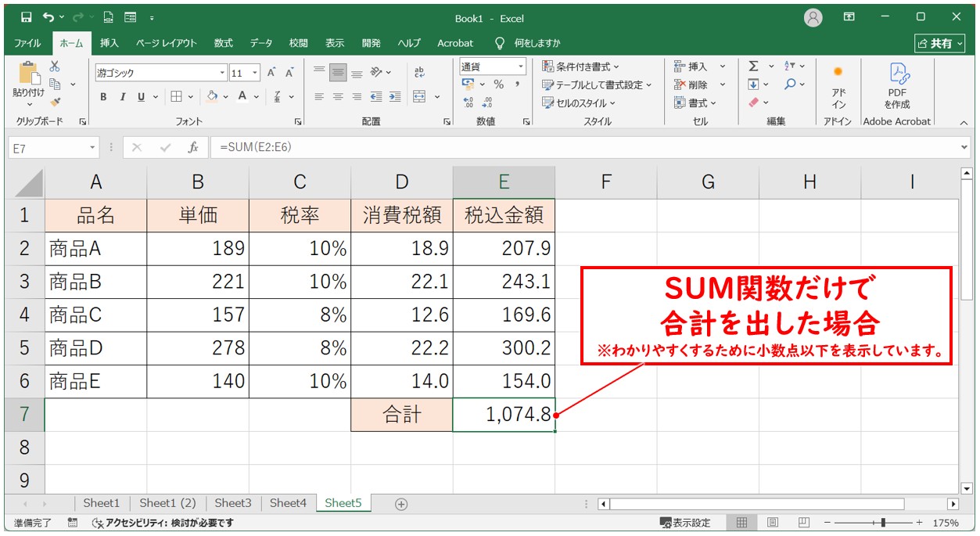Toggle middle vertical alignment
Viewport: 980px width, 536px height.
click(338, 73)
